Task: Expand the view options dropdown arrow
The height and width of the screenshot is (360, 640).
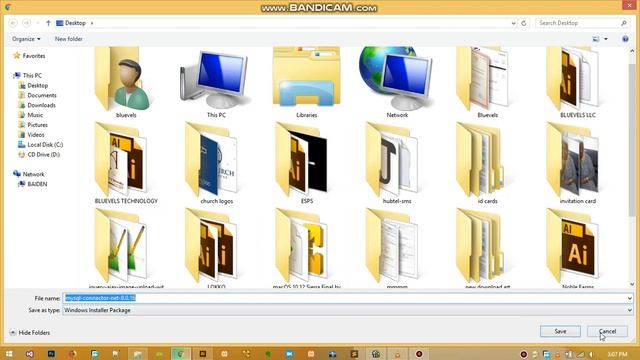Action: point(606,39)
